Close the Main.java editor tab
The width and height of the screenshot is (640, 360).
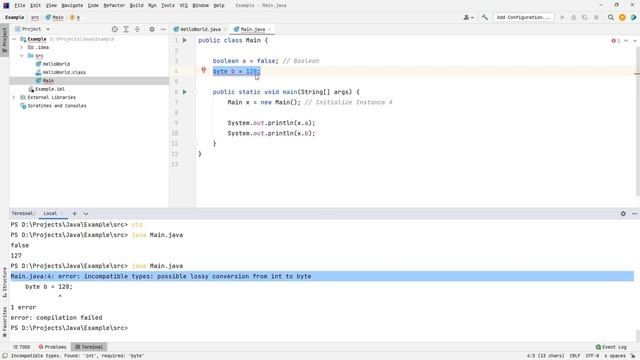coord(269,29)
